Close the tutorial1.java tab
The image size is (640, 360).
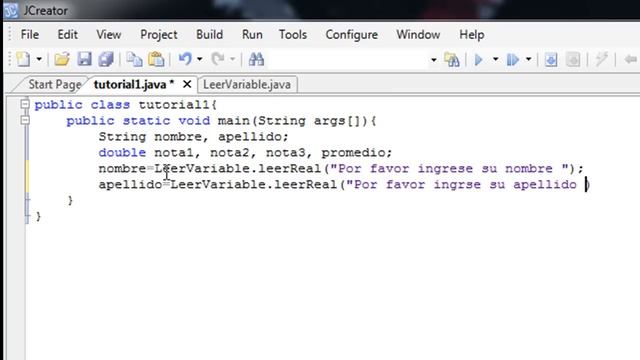pos(187,84)
